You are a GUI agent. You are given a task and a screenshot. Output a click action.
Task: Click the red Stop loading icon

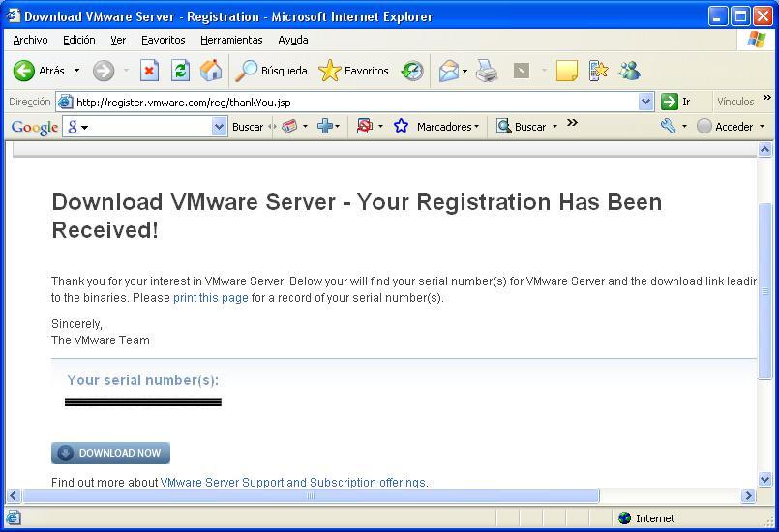coord(149,71)
